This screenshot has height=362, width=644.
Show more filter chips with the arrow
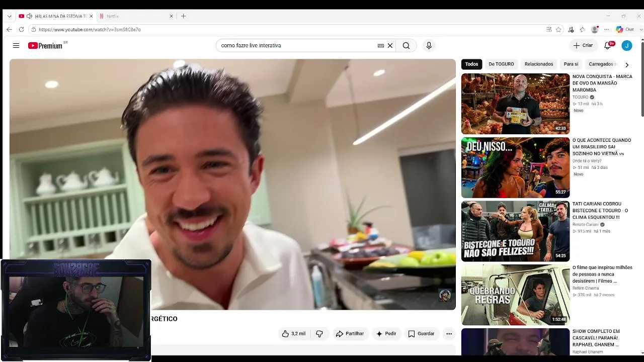(x=626, y=64)
